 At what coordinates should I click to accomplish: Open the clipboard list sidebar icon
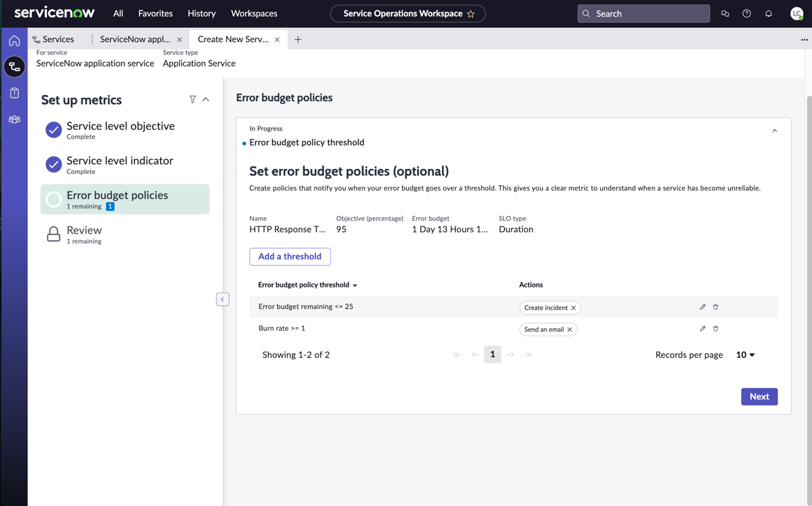click(14, 93)
